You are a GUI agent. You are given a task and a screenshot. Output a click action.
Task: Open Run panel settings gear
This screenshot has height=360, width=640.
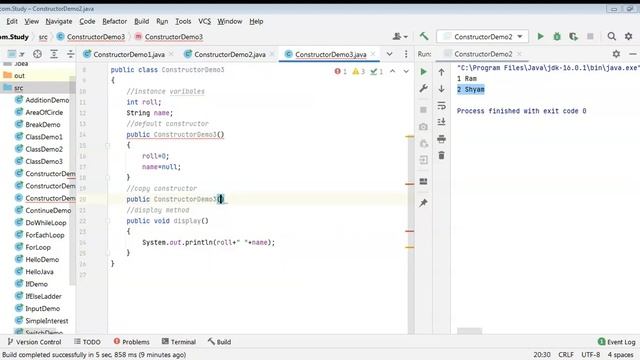click(616, 54)
